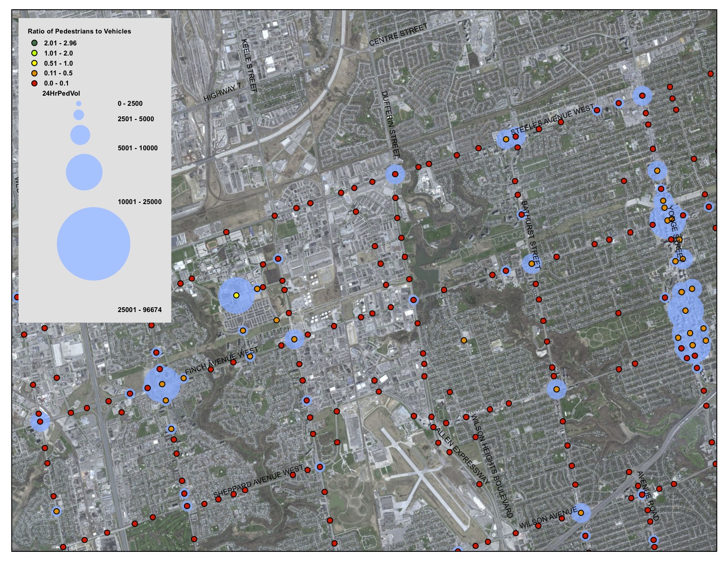Click the legend label 0.11 - 0.5
Image resolution: width=728 pixels, height=562 pixels.
58,73
